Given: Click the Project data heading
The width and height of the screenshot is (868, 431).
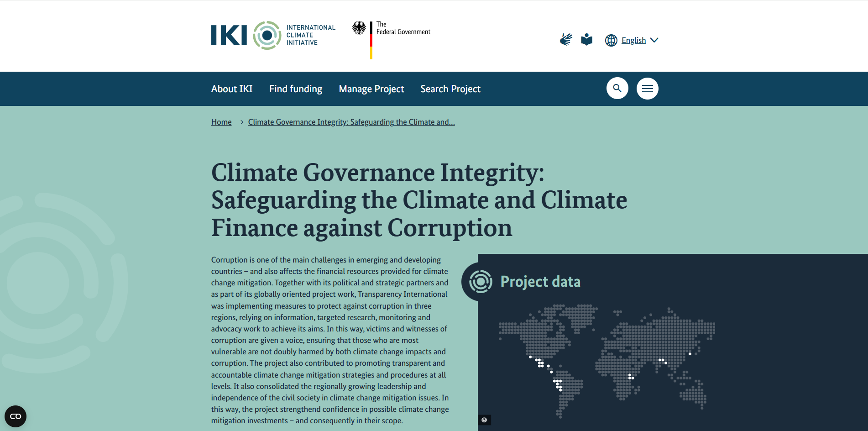Looking at the screenshot, I should 540,282.
